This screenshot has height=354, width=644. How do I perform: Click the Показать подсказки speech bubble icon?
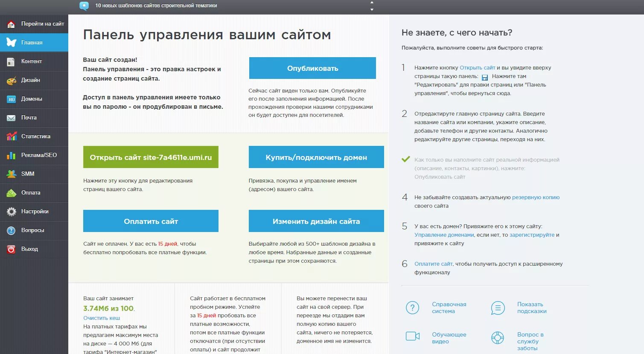click(498, 308)
